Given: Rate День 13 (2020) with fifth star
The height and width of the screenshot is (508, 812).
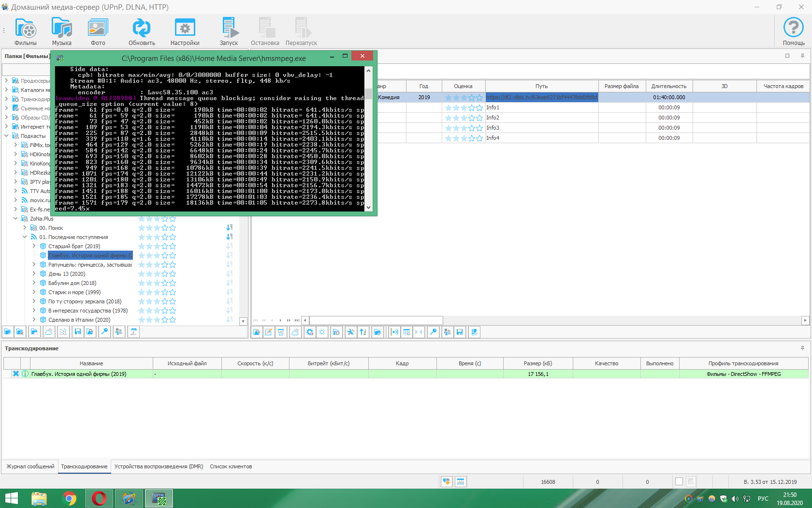Looking at the screenshot, I should (x=173, y=274).
